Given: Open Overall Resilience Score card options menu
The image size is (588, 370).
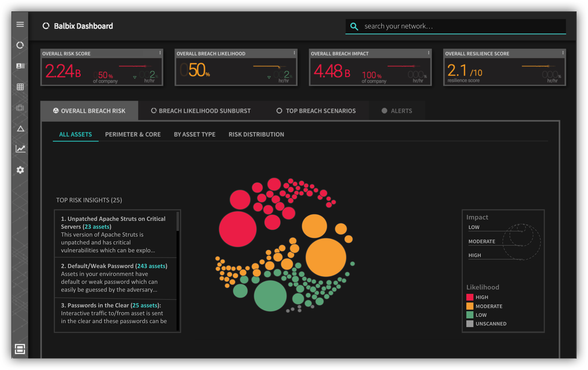Looking at the screenshot, I should (563, 53).
